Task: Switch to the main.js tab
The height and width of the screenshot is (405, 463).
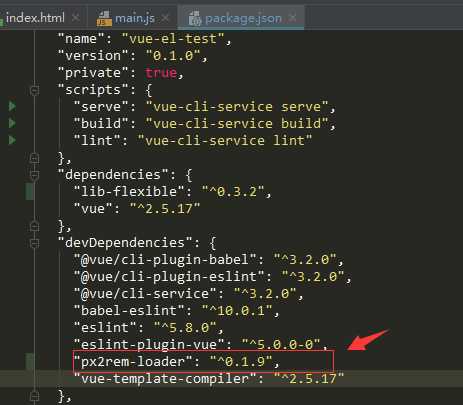Action: [x=135, y=18]
